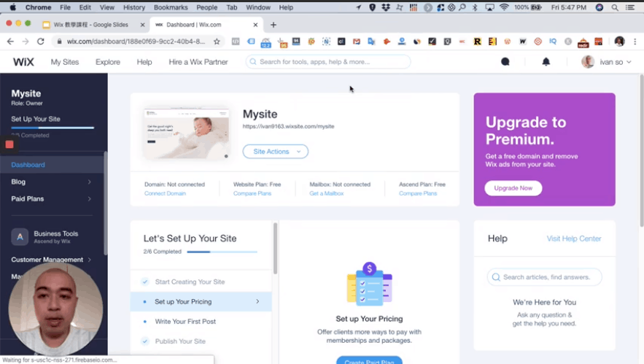Screen dimensions: 644x364
Task: Click the red record square icon
Action: 9,144
